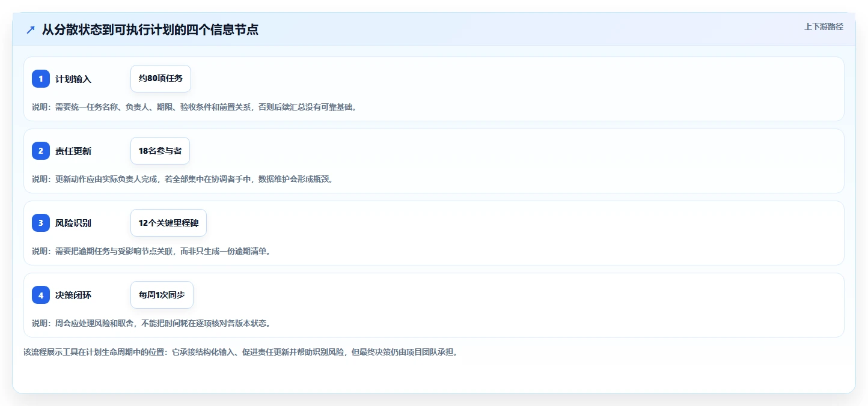Click the number 1 step badge
The width and height of the screenshot is (868, 406).
coord(41,79)
